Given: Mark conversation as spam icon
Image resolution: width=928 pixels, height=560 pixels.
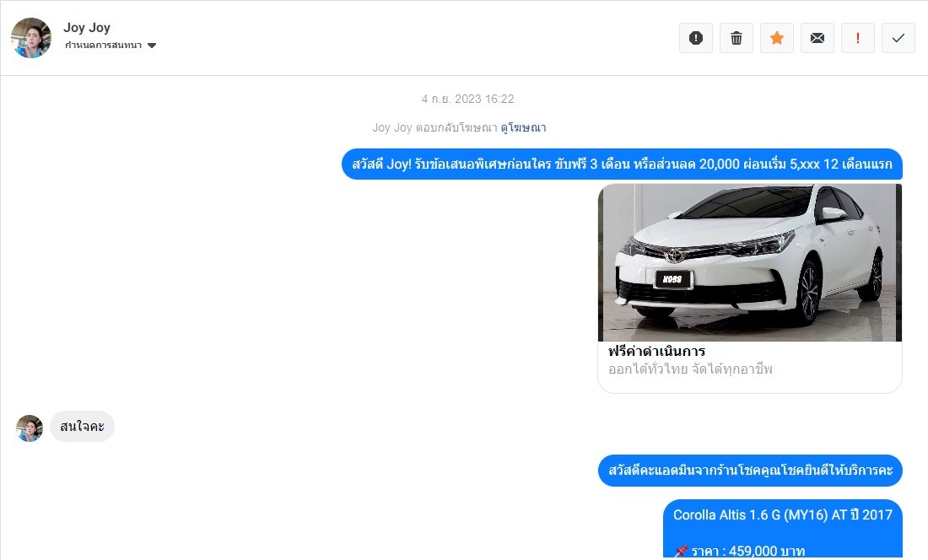Looking at the screenshot, I should click(696, 38).
